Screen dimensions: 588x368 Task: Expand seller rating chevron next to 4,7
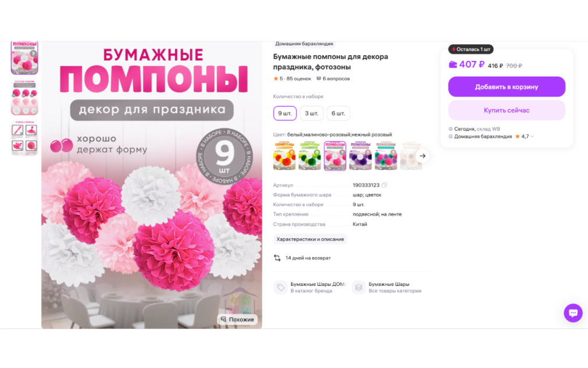532,137
